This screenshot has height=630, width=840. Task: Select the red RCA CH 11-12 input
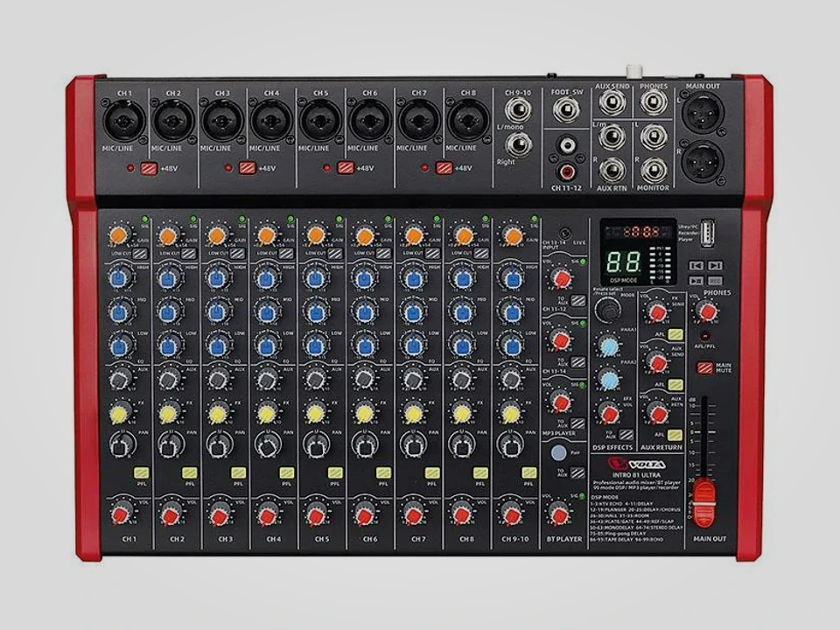click(x=566, y=172)
